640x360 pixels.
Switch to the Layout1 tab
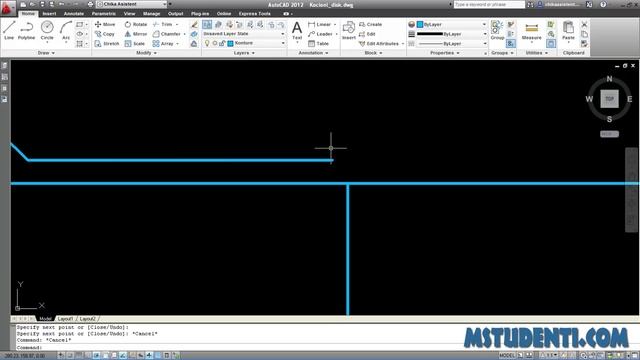[65, 319]
